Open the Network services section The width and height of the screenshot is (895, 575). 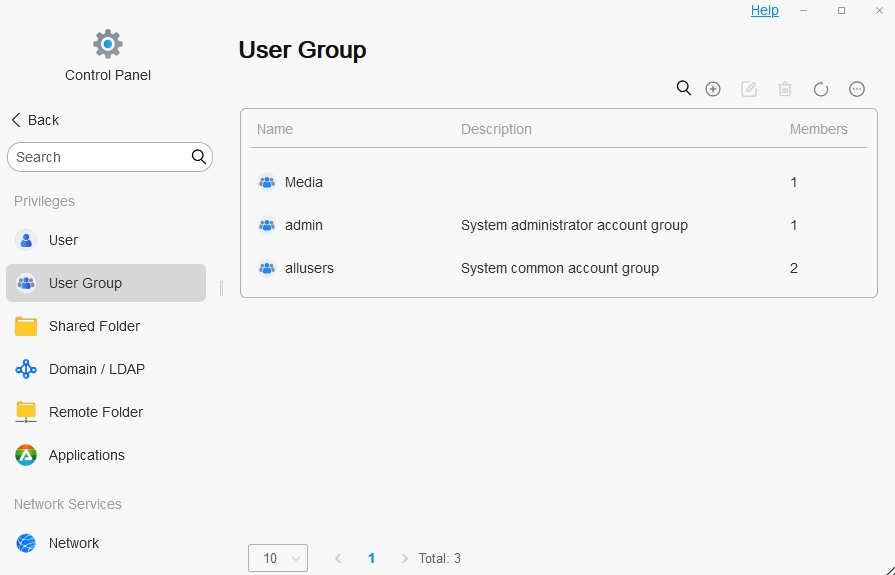[73, 543]
